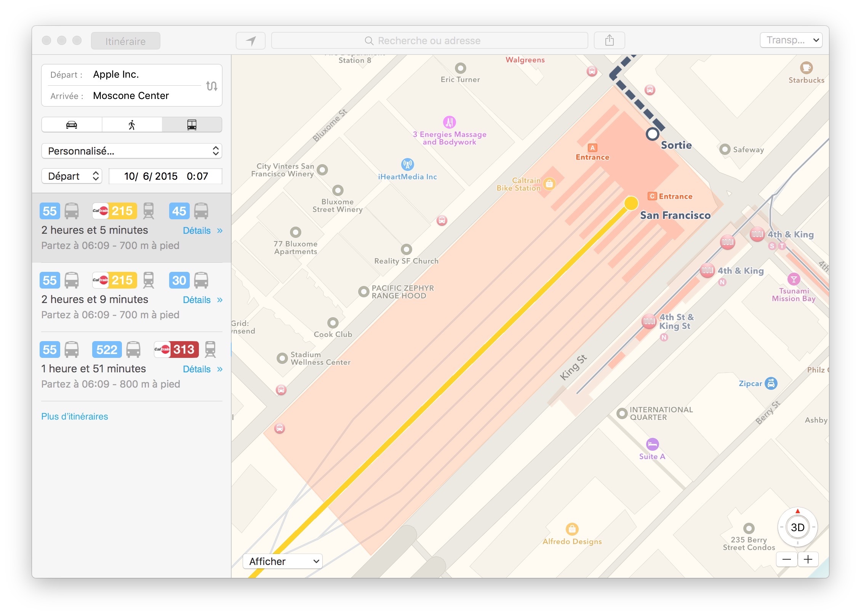Image resolution: width=861 pixels, height=616 pixels.
Task: Click the City Vinters San Francisco Winery marker
Action: (x=323, y=169)
